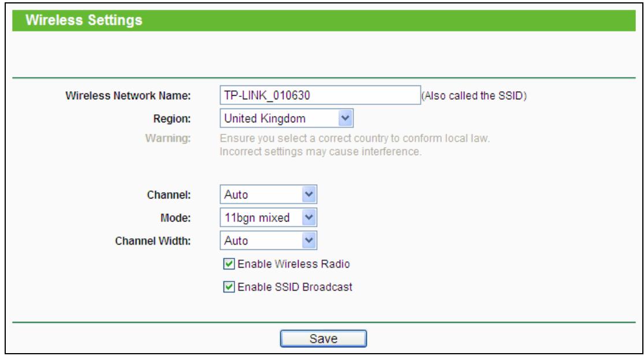644x356 pixels.
Task: Open the Mode dropdown set to 11bgn mixed
Action: click(269, 218)
